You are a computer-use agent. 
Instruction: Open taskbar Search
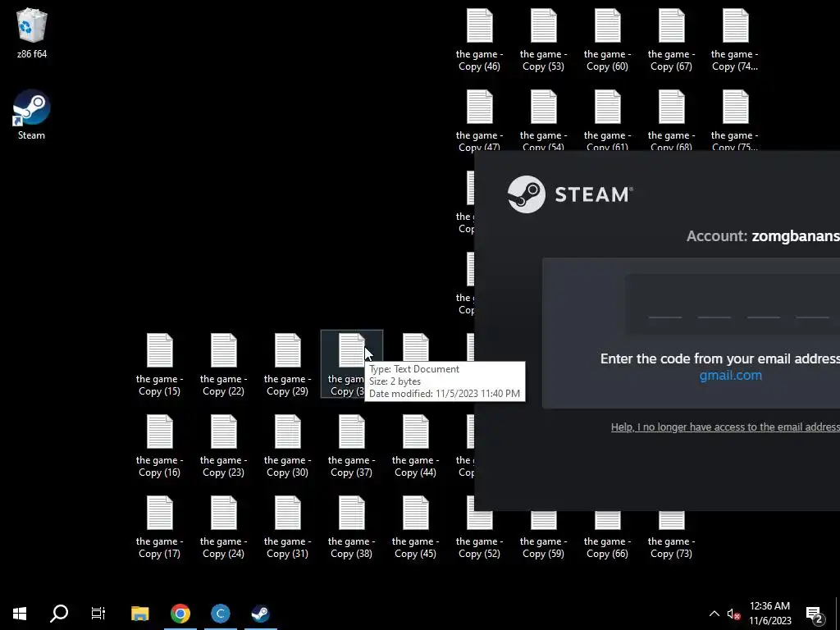coord(59,614)
